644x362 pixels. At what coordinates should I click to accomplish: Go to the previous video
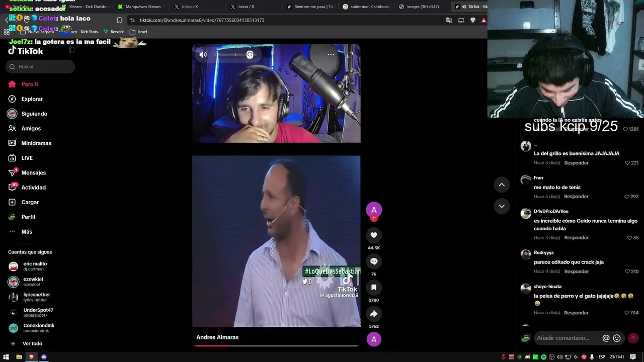click(502, 185)
